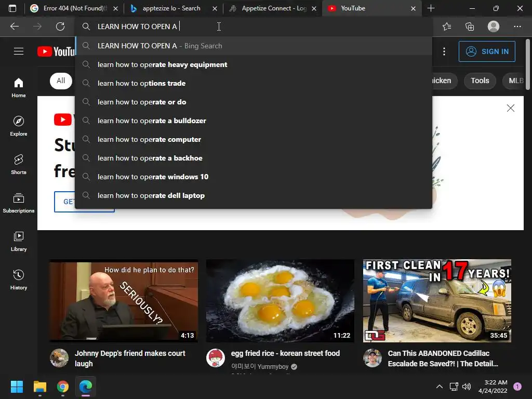Close the YouTube promo banner
The image size is (532, 399).
pos(510,108)
